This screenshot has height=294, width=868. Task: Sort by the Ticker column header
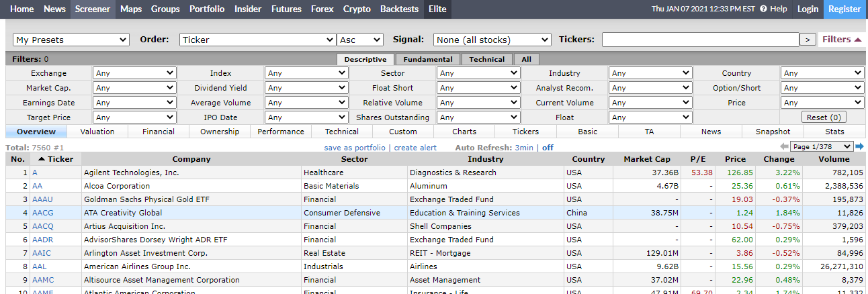point(55,159)
